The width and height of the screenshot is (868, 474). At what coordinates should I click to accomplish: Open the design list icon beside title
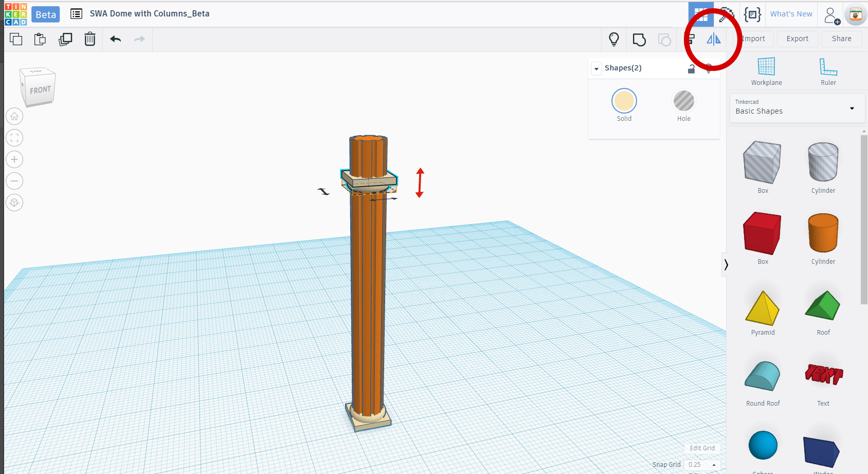pyautogui.click(x=76, y=14)
